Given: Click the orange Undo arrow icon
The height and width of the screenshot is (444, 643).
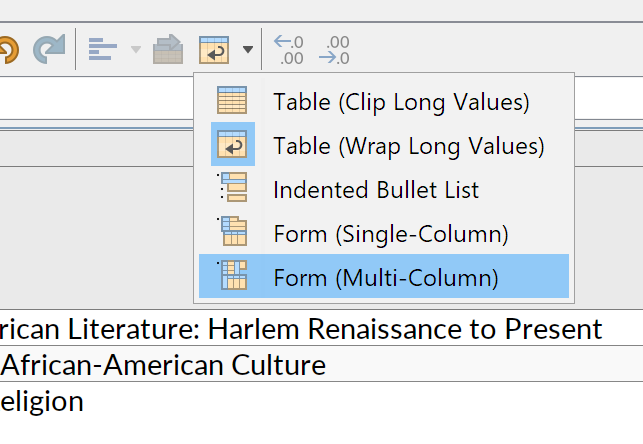Looking at the screenshot, I should (8, 50).
